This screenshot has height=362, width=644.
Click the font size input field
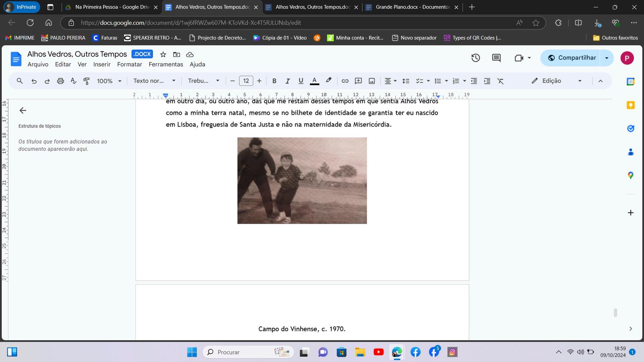click(x=246, y=81)
